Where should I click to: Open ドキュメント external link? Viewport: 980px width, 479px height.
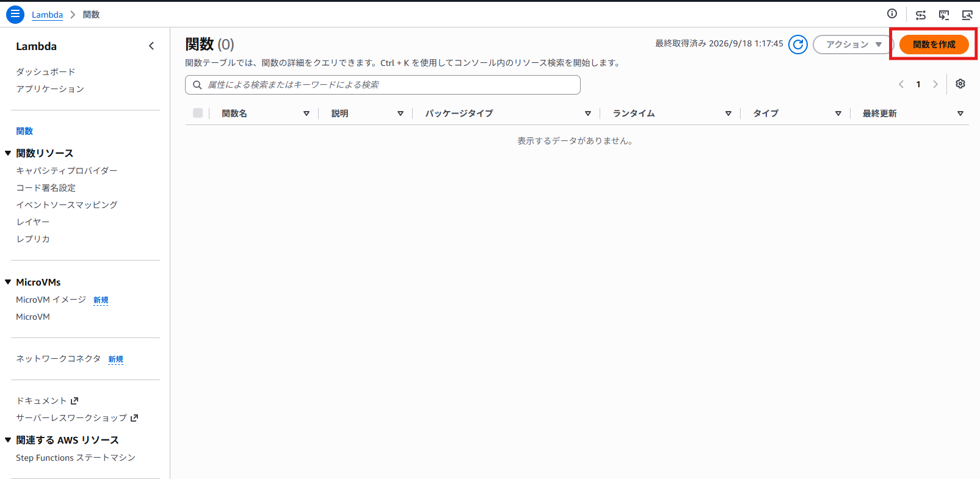click(47, 401)
